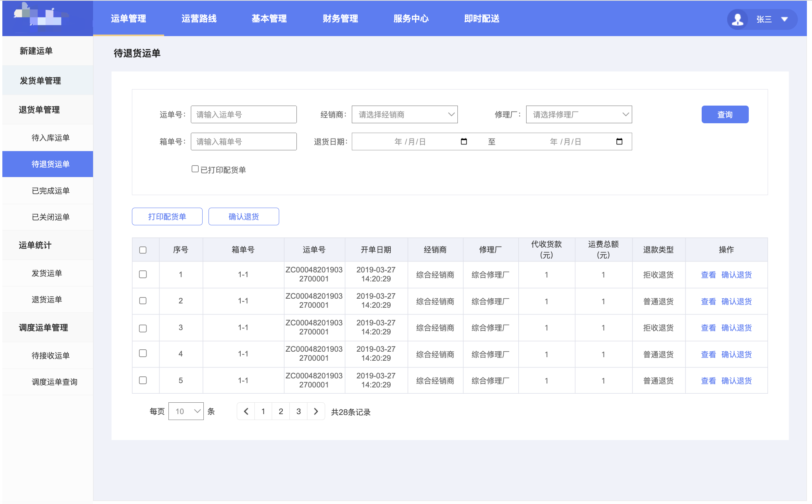The width and height of the screenshot is (812, 504).
Task: Check the checkbox for row 5
Action: (x=143, y=380)
